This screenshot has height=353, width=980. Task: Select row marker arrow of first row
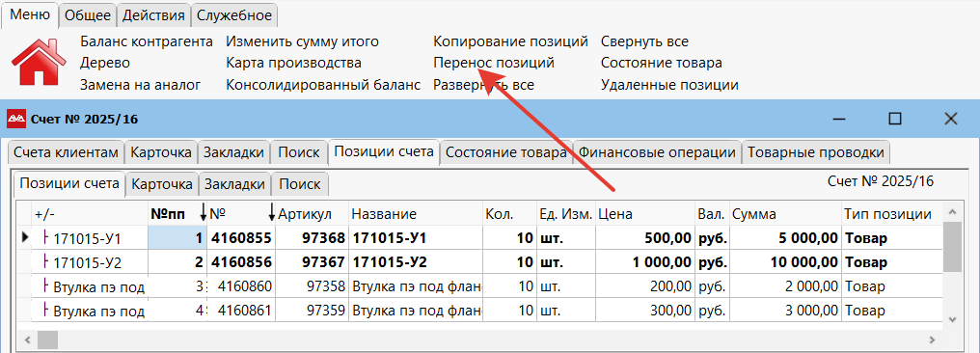pos(26,237)
